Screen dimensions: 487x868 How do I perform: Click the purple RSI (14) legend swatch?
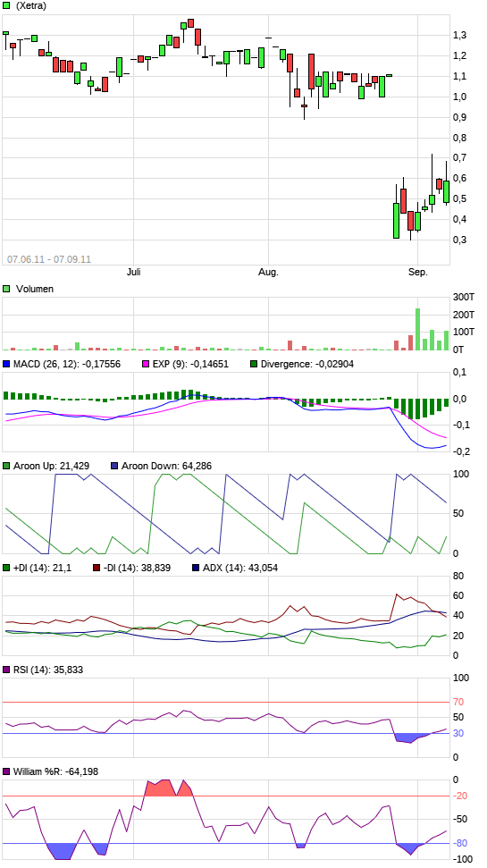[x=6, y=670]
